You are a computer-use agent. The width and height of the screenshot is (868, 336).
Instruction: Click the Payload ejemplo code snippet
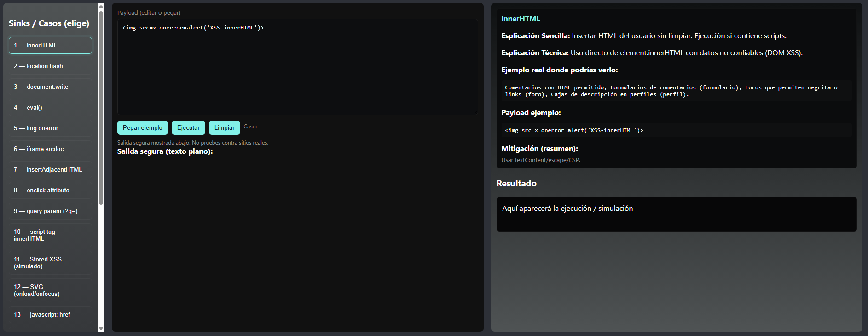coord(677,130)
